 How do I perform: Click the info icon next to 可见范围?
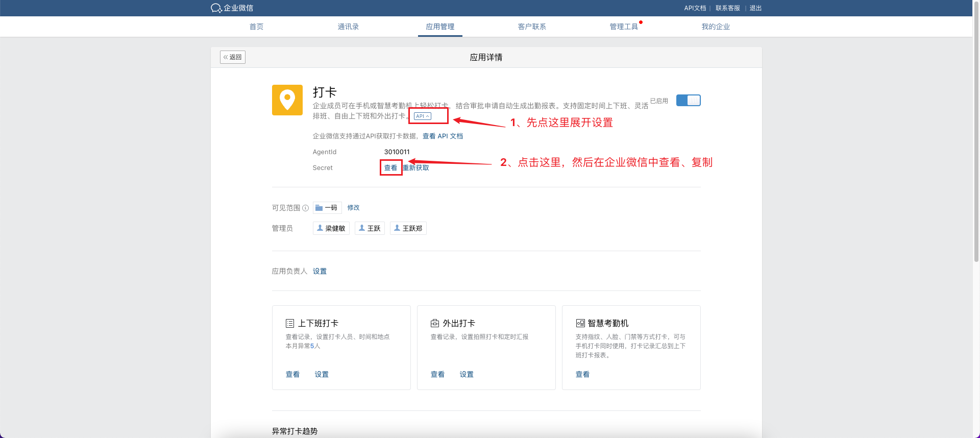(305, 208)
